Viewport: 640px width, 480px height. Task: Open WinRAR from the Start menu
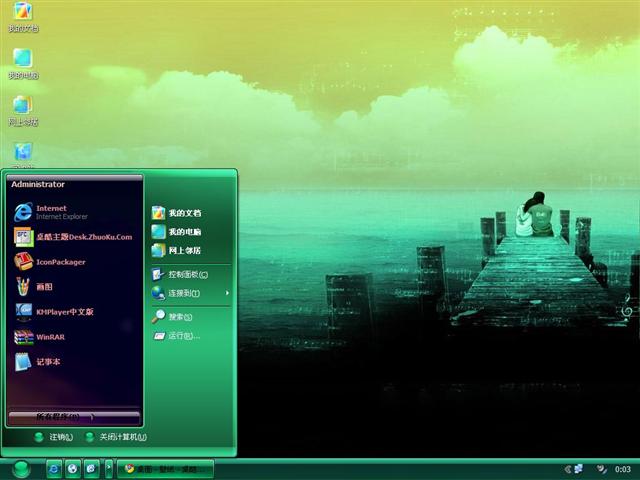point(49,337)
